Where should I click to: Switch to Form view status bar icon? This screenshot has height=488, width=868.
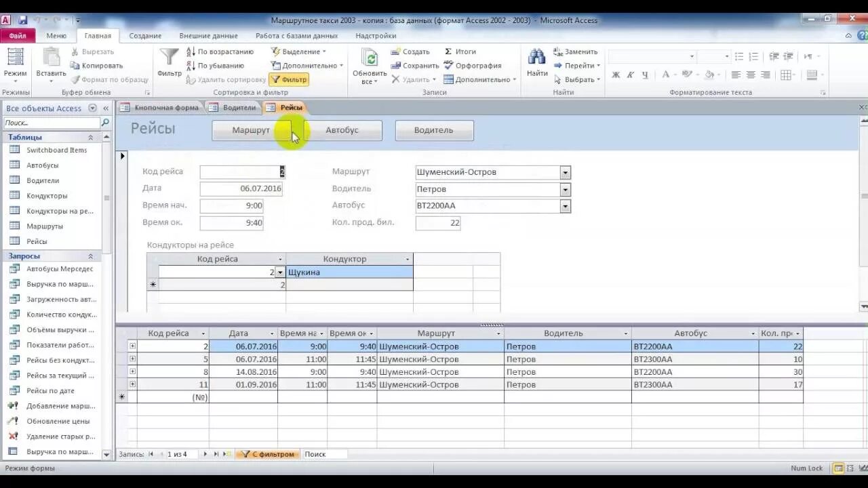coord(839,468)
